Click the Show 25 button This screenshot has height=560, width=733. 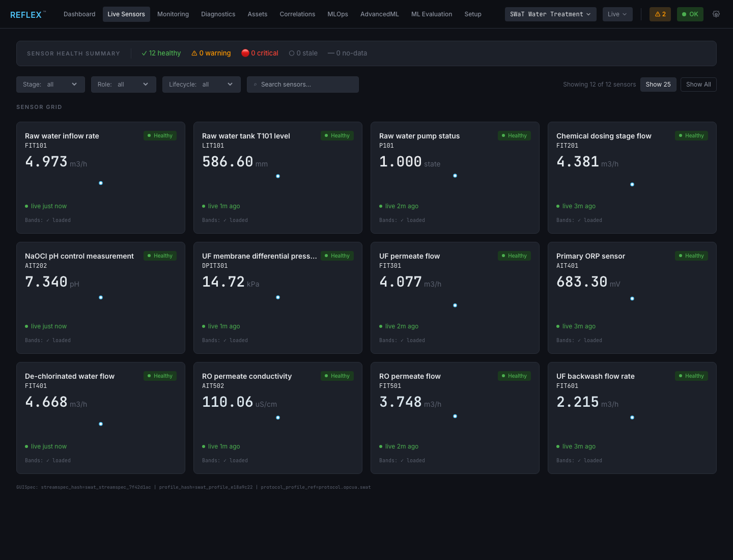(658, 85)
